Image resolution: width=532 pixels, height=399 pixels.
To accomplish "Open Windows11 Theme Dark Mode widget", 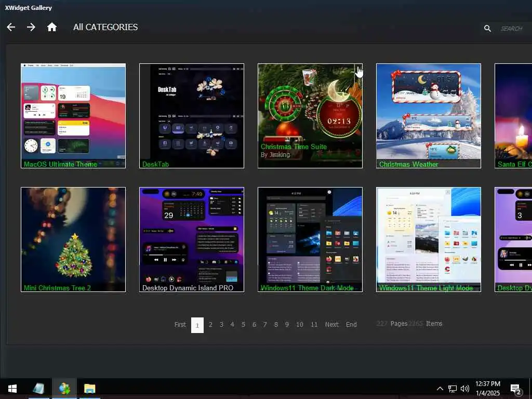I will (x=310, y=240).
